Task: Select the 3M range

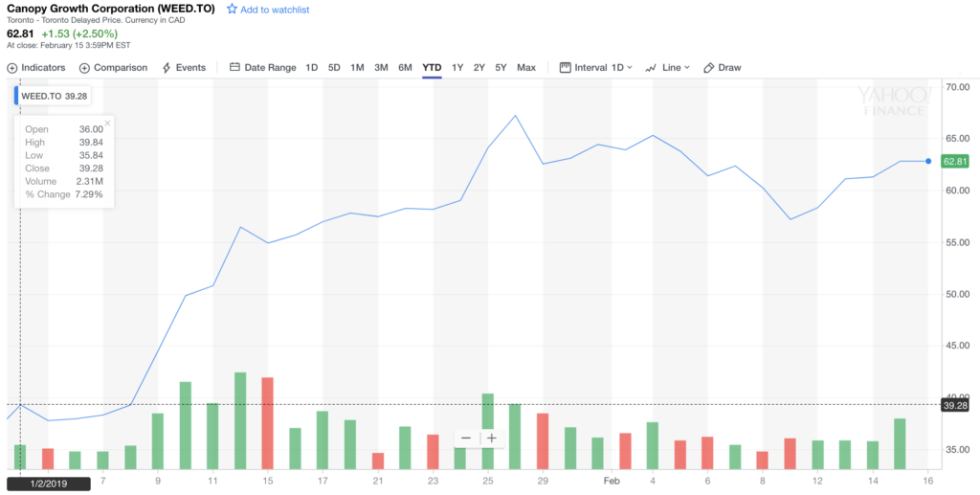Action: pyautogui.click(x=381, y=67)
